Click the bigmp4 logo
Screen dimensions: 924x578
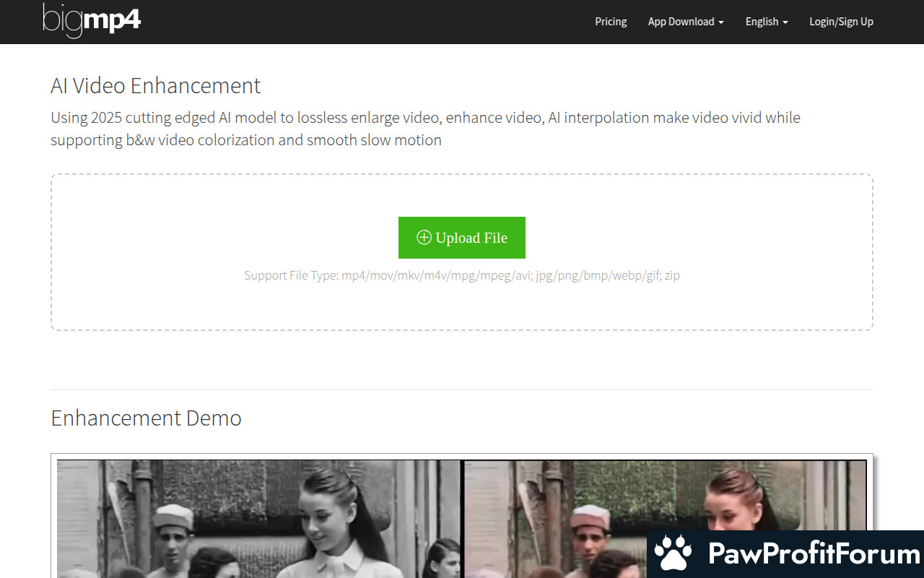tap(92, 20)
